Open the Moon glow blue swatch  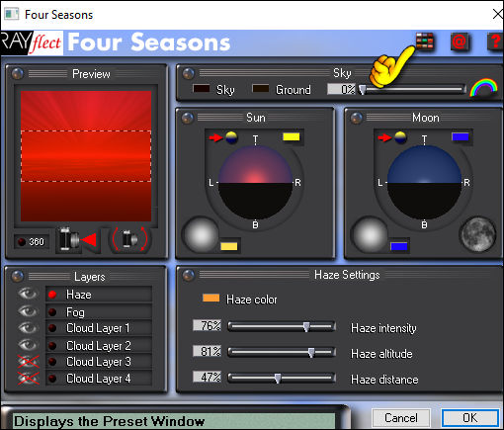(398, 246)
